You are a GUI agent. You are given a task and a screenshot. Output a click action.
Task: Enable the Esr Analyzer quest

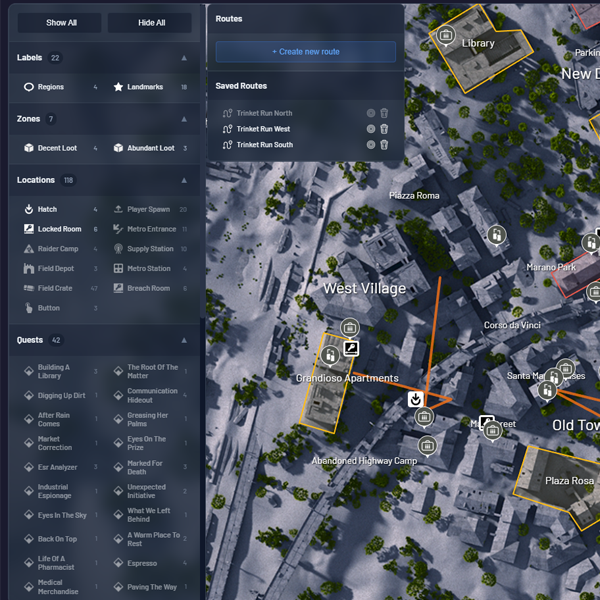point(60,467)
